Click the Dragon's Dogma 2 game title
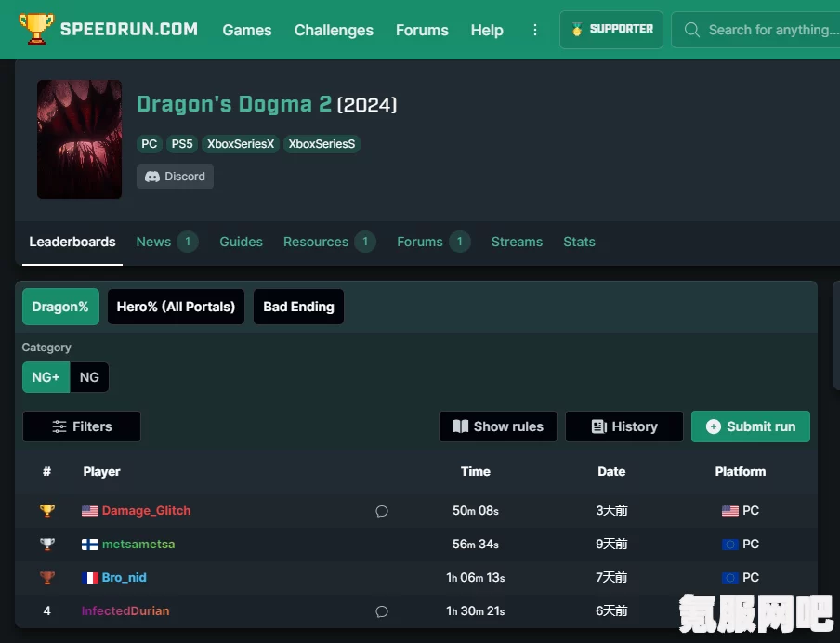Screen dimensions: 840x643 (234, 104)
